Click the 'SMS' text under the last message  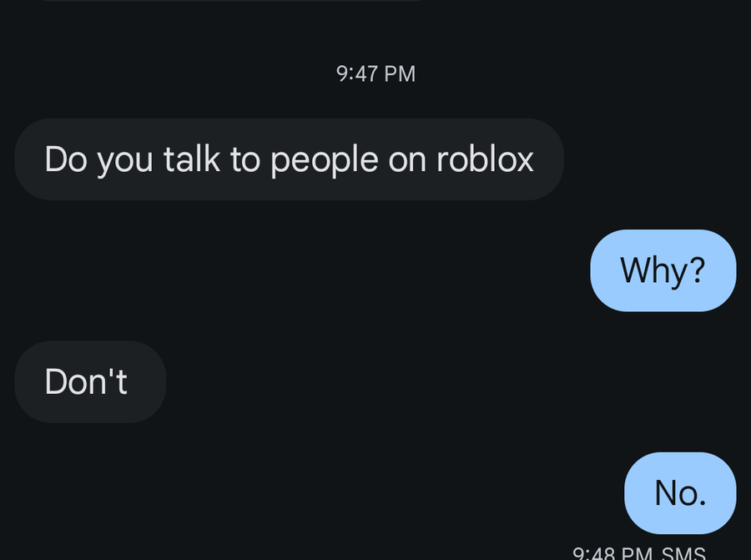(x=683, y=554)
